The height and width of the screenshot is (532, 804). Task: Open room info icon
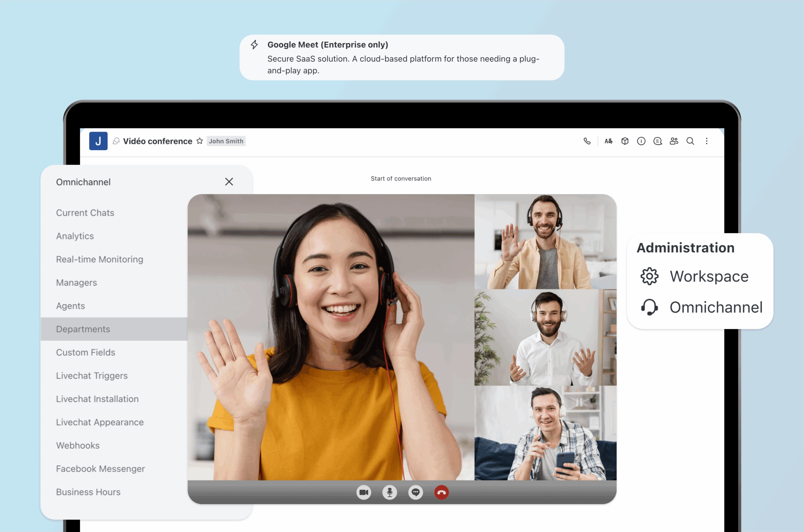[x=641, y=141]
